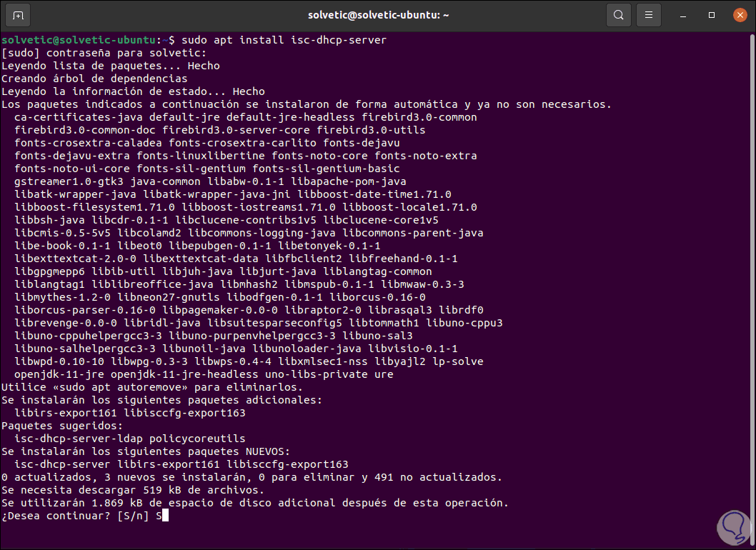Image resolution: width=756 pixels, height=550 pixels.
Task: Click the 'Se utilizarán 1.869 kB' line
Action: 255,504
